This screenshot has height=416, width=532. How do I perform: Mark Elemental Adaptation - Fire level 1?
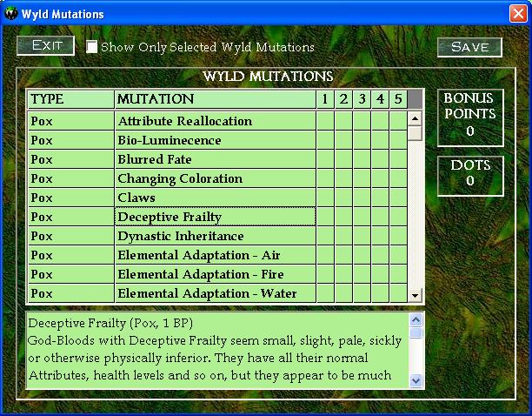325,274
